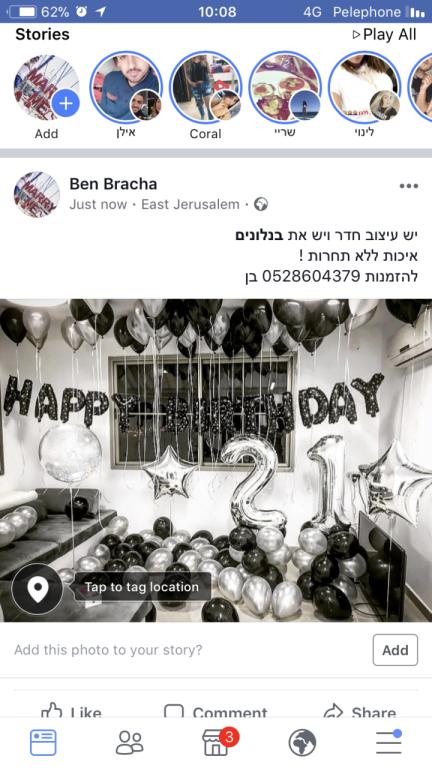Screen dimensions: 432x768
Task: Tap Ben Bracha's profile picture in post
Action: [x=37, y=194]
